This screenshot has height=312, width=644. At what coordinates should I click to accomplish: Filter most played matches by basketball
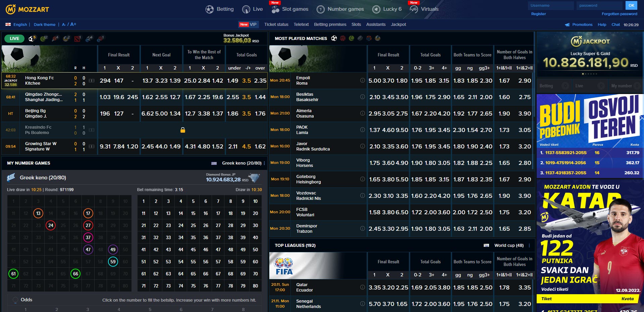343,38
